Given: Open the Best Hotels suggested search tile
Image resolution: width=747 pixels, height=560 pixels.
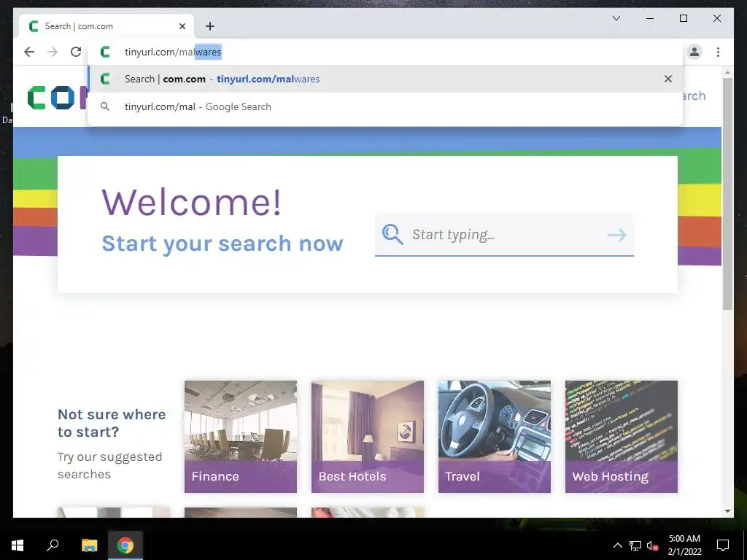Looking at the screenshot, I should 368,436.
